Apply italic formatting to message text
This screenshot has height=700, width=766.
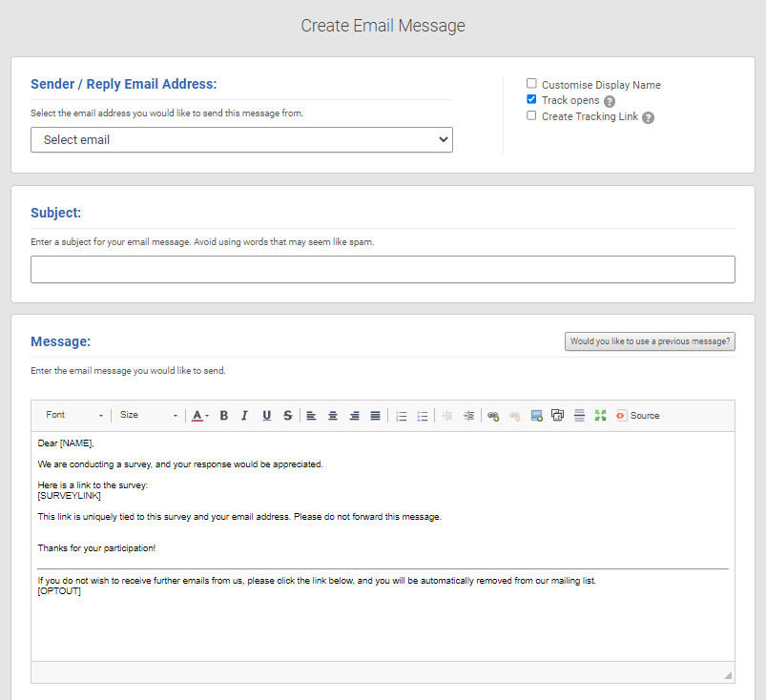(244, 416)
